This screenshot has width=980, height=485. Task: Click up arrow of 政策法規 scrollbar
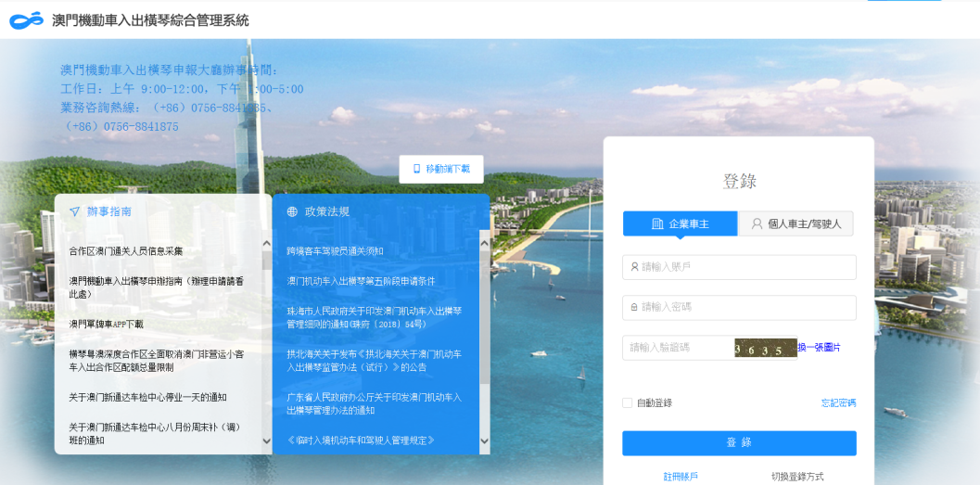click(484, 244)
